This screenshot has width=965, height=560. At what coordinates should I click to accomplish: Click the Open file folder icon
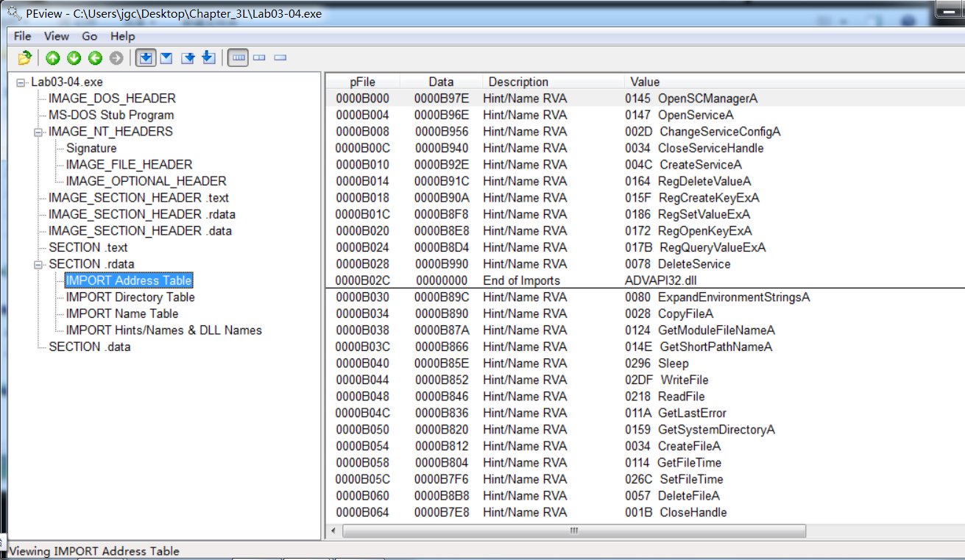point(25,58)
